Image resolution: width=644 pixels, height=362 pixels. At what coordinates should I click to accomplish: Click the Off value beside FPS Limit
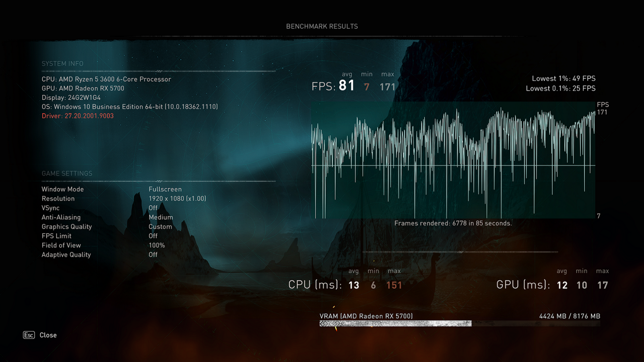(153, 236)
